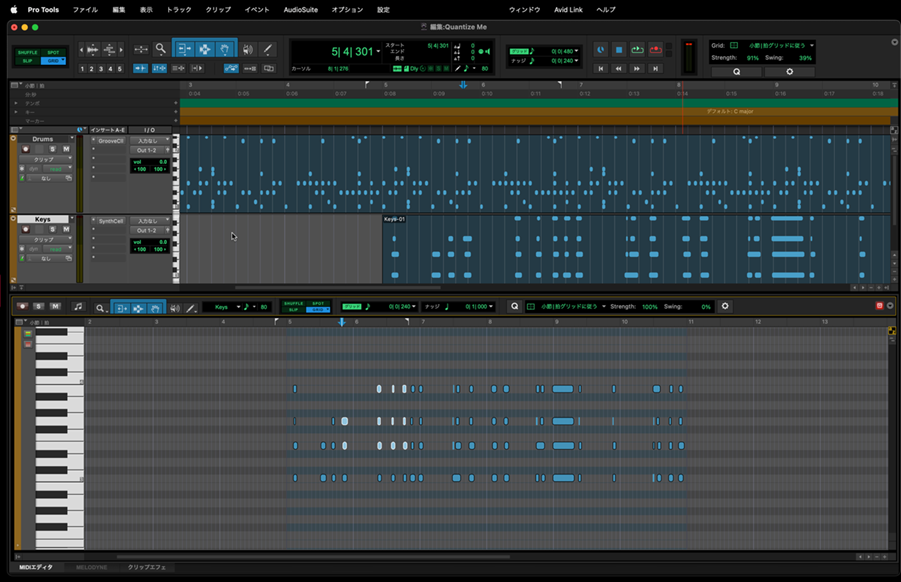Enable SPOT edit mode in the main toolbar
Viewport: 901px width, 582px height.
(x=53, y=52)
